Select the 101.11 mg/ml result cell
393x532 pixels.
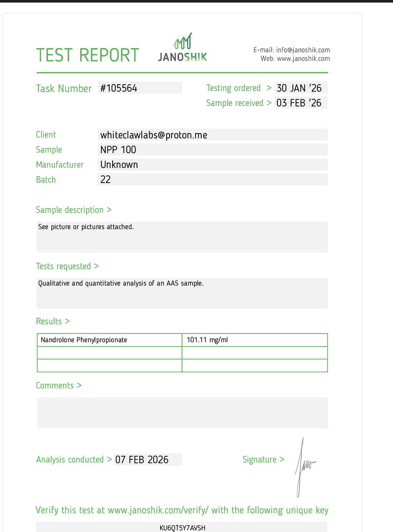pyautogui.click(x=254, y=340)
